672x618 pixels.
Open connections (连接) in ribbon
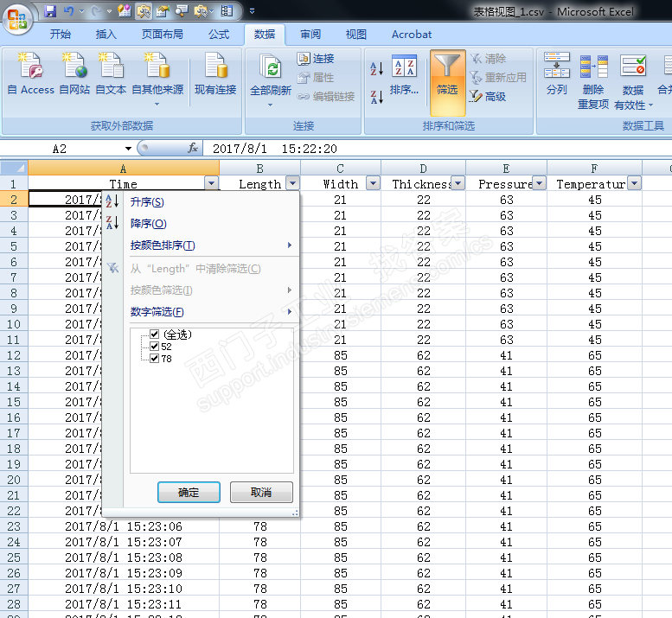pos(316,58)
